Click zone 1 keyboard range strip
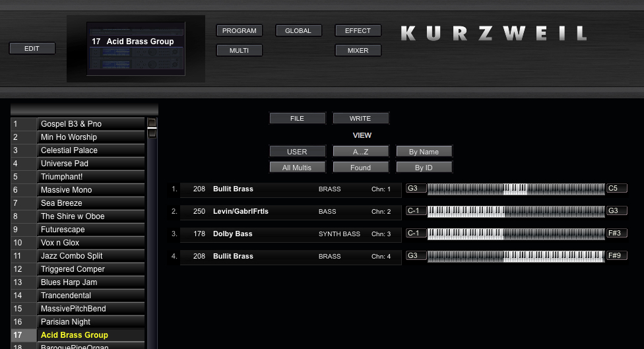This screenshot has height=349, width=644. [516, 189]
